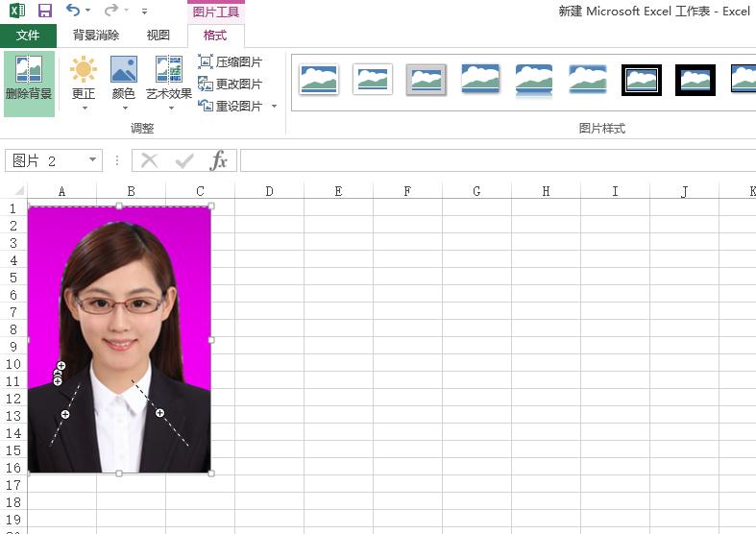Viewport: 756px width, 534px height.
Task: Click the Remove Background (删除背景) button
Action: coord(29,83)
